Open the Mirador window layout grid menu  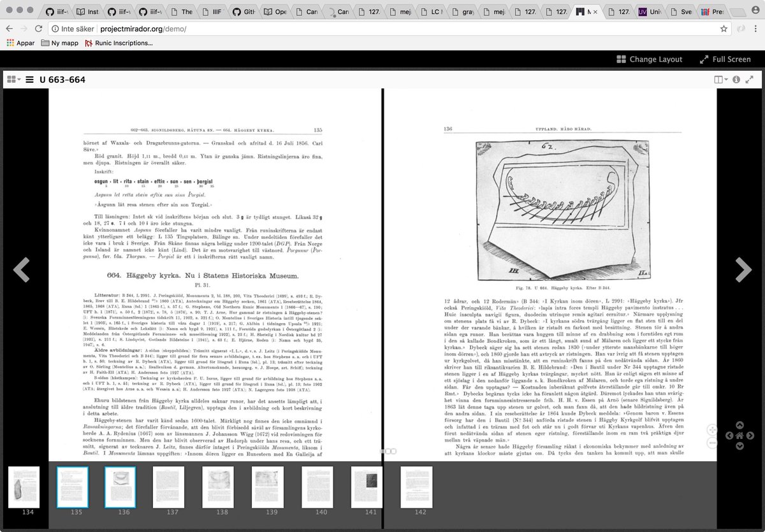[x=13, y=80]
